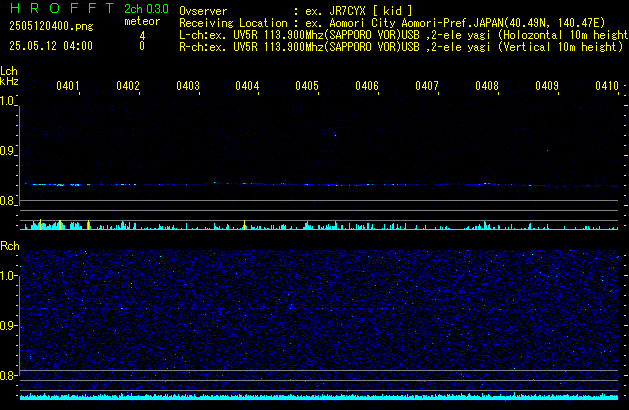Click the Lch 1.0 frequency tick label
This screenshot has width=629, height=410.
(7, 101)
